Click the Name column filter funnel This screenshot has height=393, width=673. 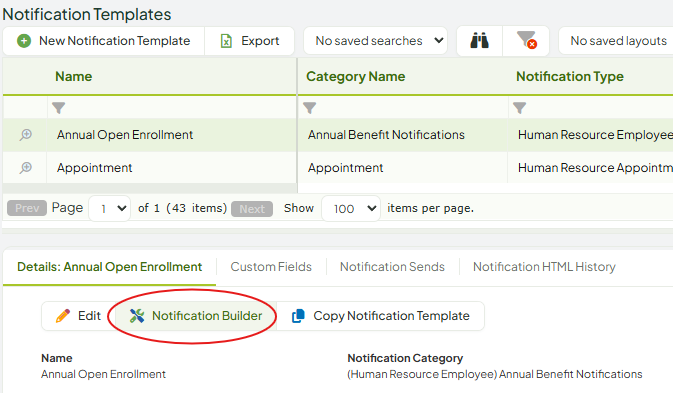(59, 108)
